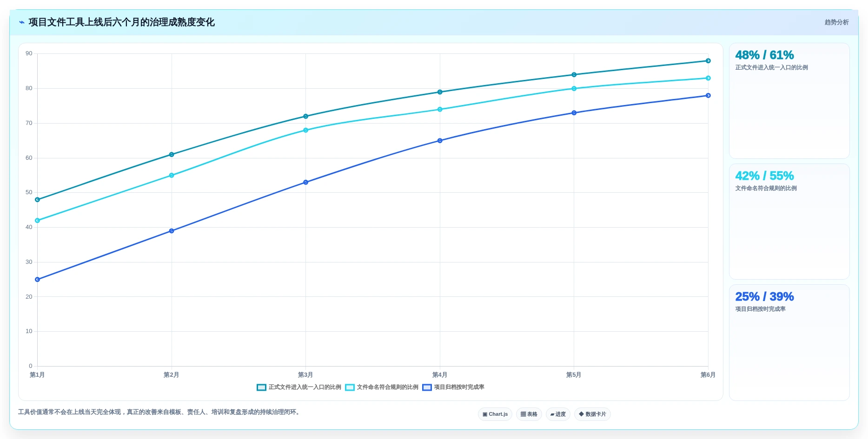This screenshot has width=868, height=439.
Task: Select 第6月 point on 正式文件进入统一入口 line
Action: click(x=708, y=61)
